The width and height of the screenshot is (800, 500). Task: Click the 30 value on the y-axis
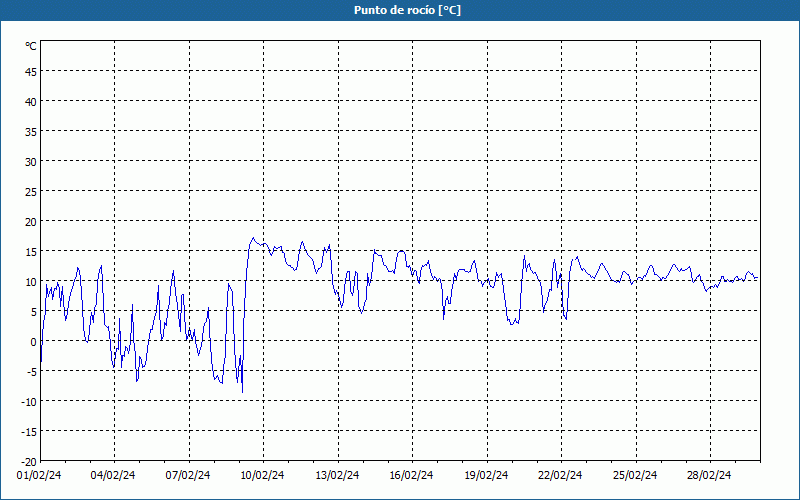tap(31, 162)
